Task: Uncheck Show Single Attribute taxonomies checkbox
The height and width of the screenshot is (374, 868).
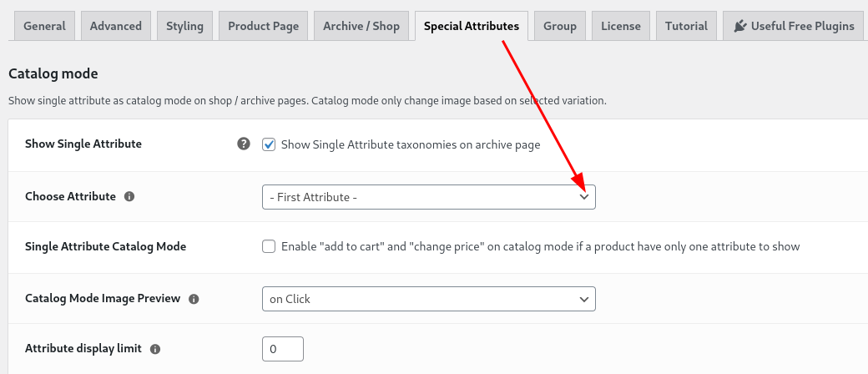Action: click(269, 144)
